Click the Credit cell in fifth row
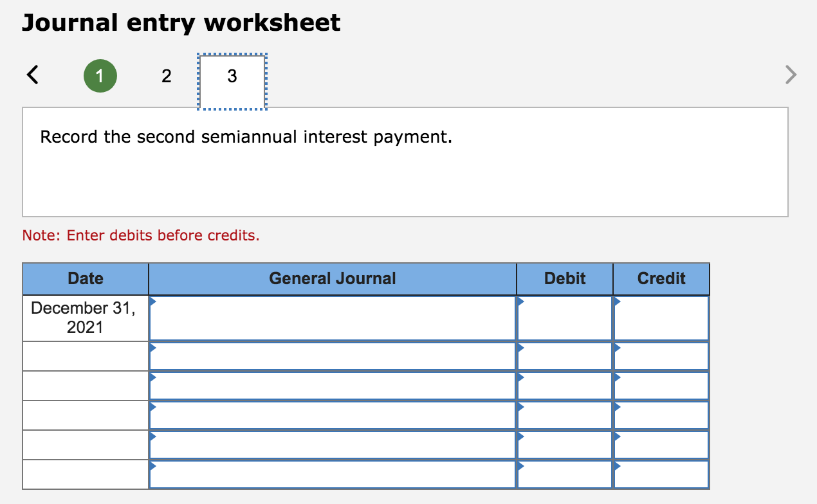 pos(661,445)
